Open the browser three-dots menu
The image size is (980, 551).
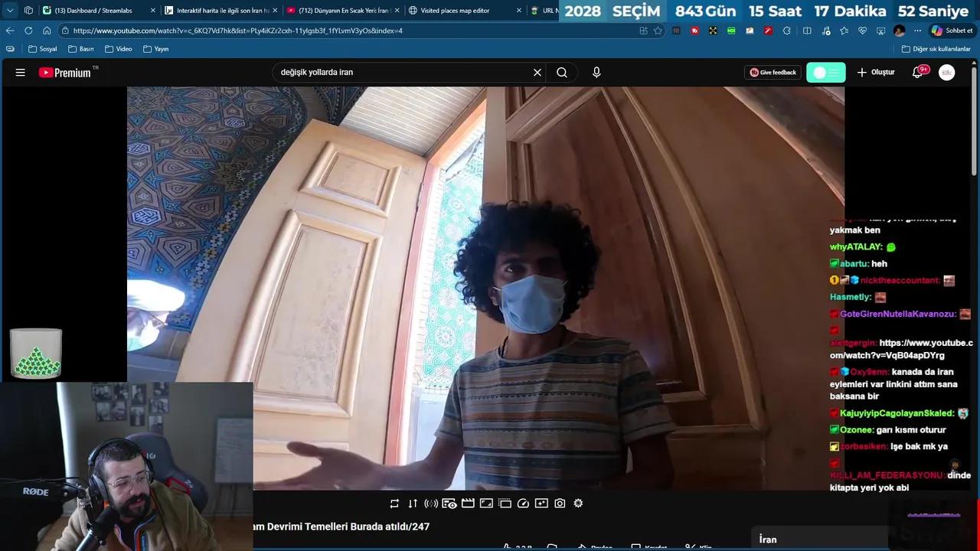[x=917, y=31]
